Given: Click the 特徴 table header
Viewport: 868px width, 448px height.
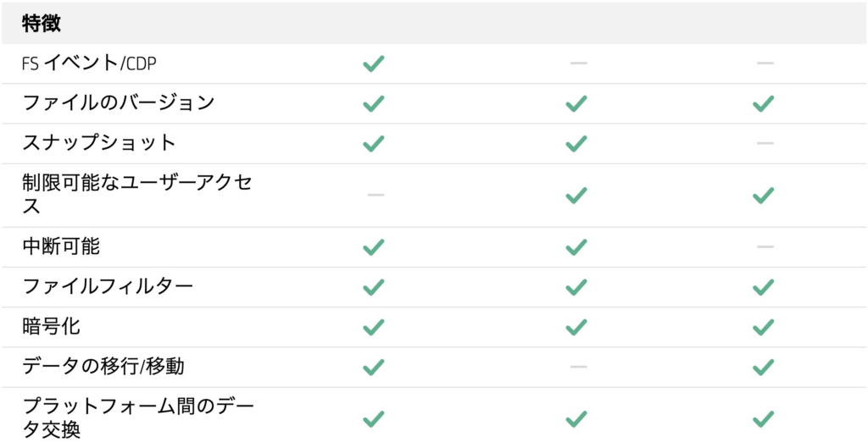Looking at the screenshot, I should [42, 23].
